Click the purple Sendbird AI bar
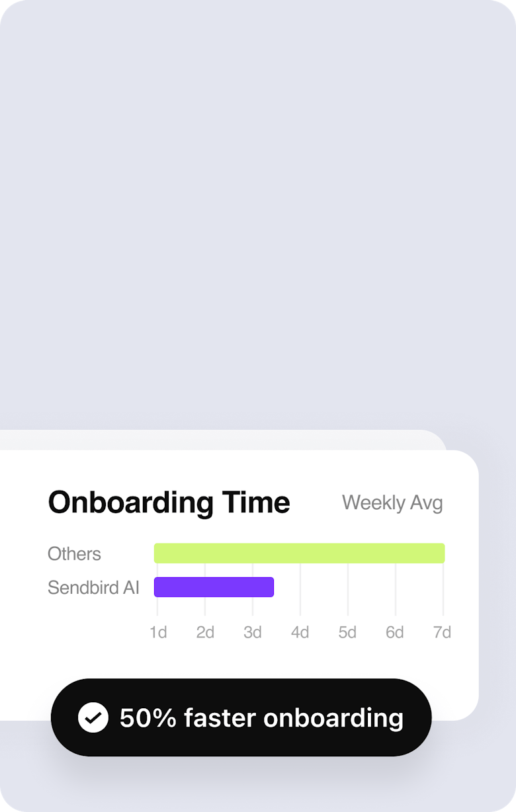Screen dimensions: 516x812 pyautogui.click(x=214, y=587)
